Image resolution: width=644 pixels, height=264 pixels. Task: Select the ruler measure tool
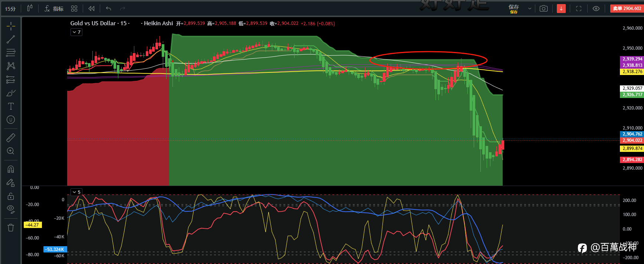click(11, 138)
